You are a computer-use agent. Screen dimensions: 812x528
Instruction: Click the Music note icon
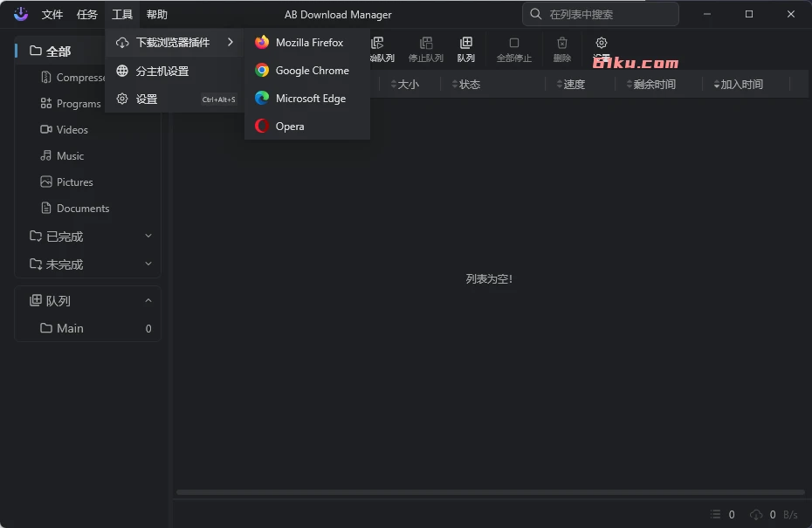pos(46,155)
